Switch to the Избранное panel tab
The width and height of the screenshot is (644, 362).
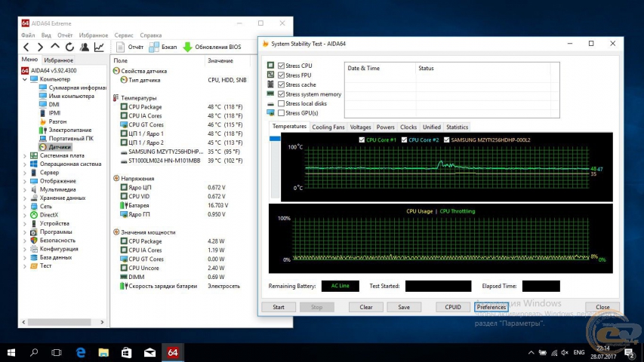click(x=59, y=60)
